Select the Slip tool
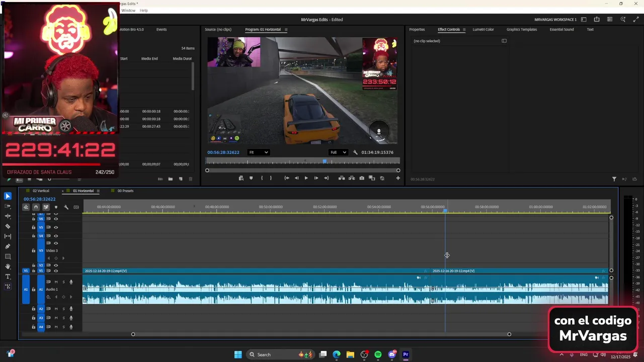 point(8,236)
